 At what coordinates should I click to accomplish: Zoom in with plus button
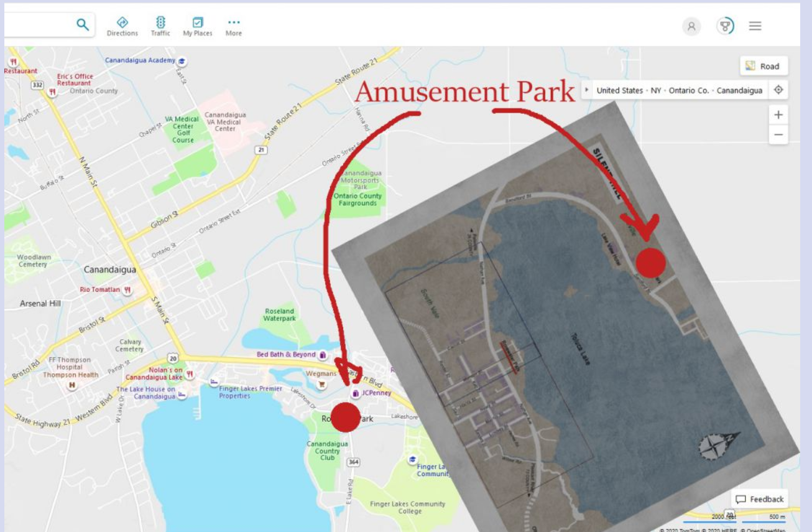(778, 115)
